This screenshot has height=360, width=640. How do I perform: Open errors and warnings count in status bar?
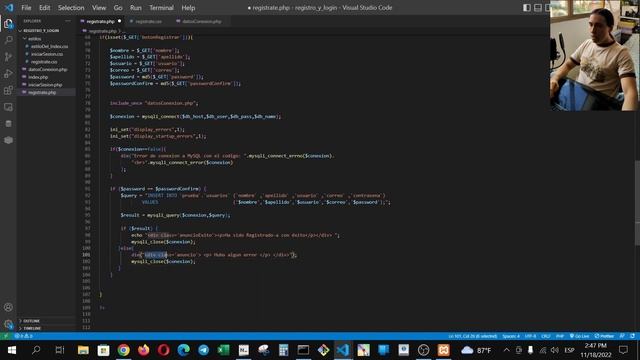coord(24,336)
